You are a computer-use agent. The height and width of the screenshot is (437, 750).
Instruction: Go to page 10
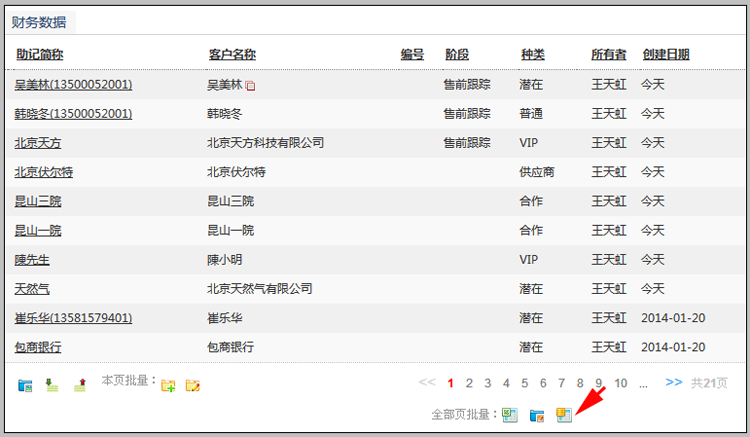[621, 383]
